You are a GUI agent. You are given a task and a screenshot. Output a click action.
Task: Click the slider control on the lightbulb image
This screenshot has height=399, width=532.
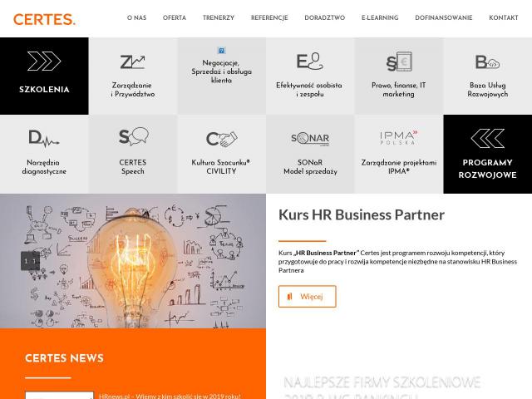(30, 261)
